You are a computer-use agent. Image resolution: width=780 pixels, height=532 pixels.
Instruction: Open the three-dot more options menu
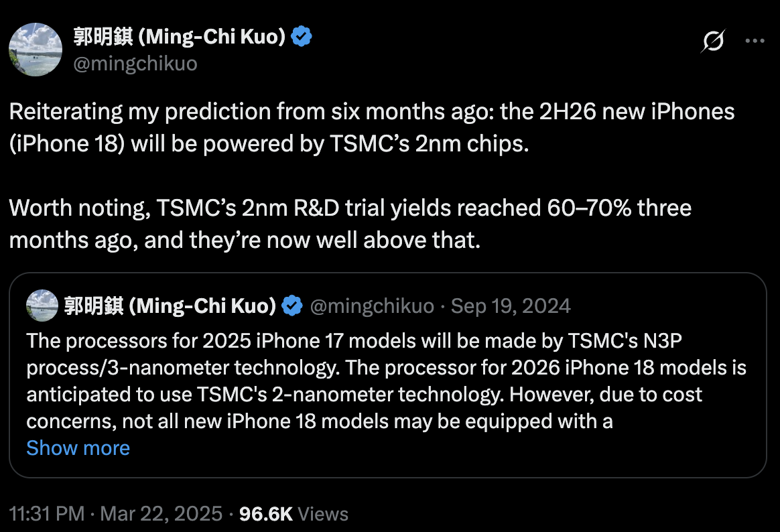(755, 42)
